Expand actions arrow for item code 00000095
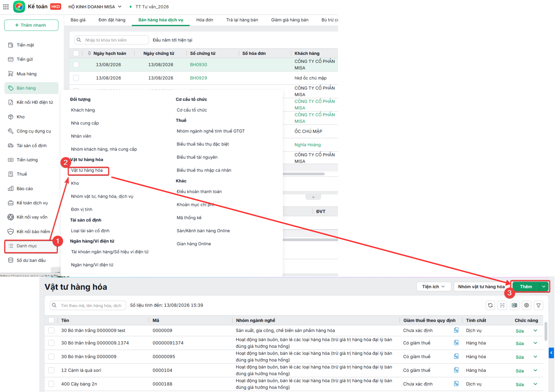Image resolution: width=555 pixels, height=392 pixels. point(535,357)
